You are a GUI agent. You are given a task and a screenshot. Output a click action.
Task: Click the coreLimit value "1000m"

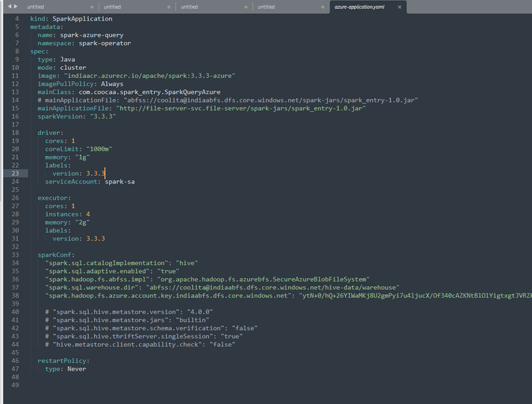click(99, 149)
